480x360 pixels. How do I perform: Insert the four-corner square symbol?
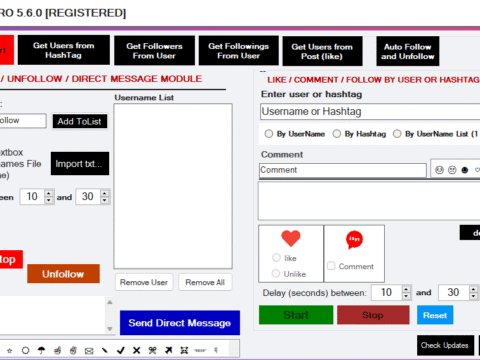[x=184, y=350]
